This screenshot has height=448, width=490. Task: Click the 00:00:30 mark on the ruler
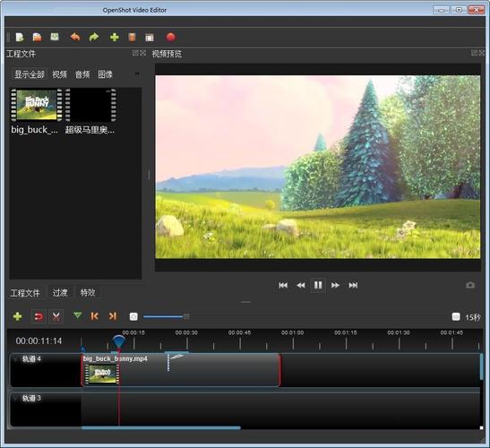(186, 332)
